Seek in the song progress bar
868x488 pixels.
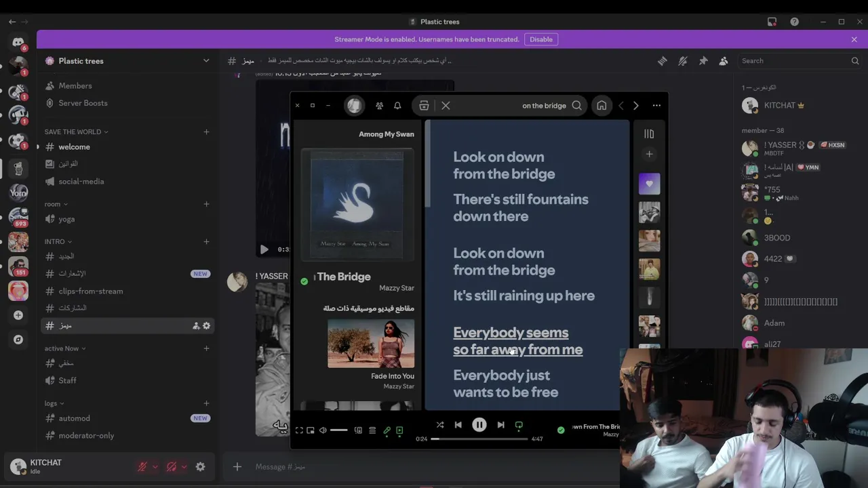coord(479,439)
